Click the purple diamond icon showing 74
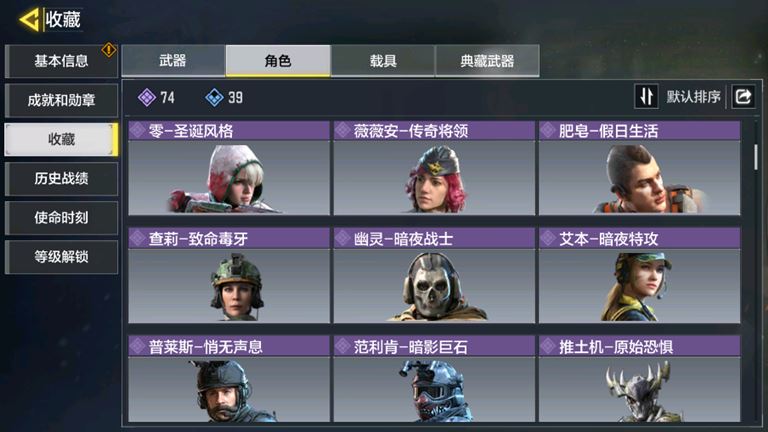Viewport: 768px width, 432px height. (146, 97)
